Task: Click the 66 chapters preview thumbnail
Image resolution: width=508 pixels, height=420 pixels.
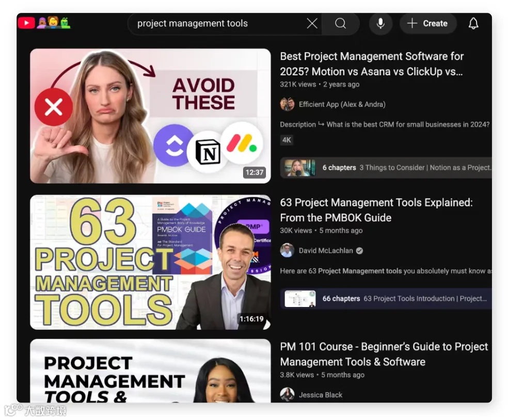Action: click(300, 299)
